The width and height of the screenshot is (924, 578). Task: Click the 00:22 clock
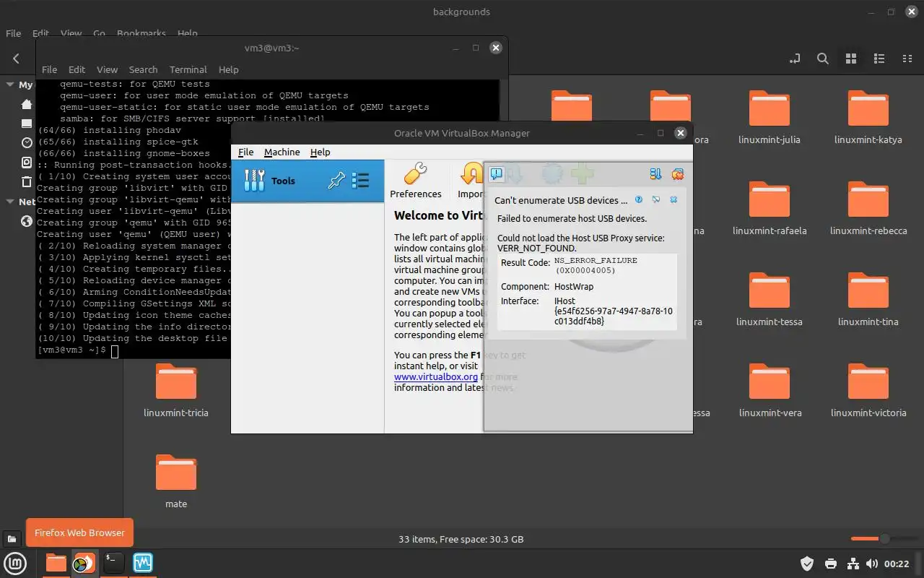click(x=897, y=564)
